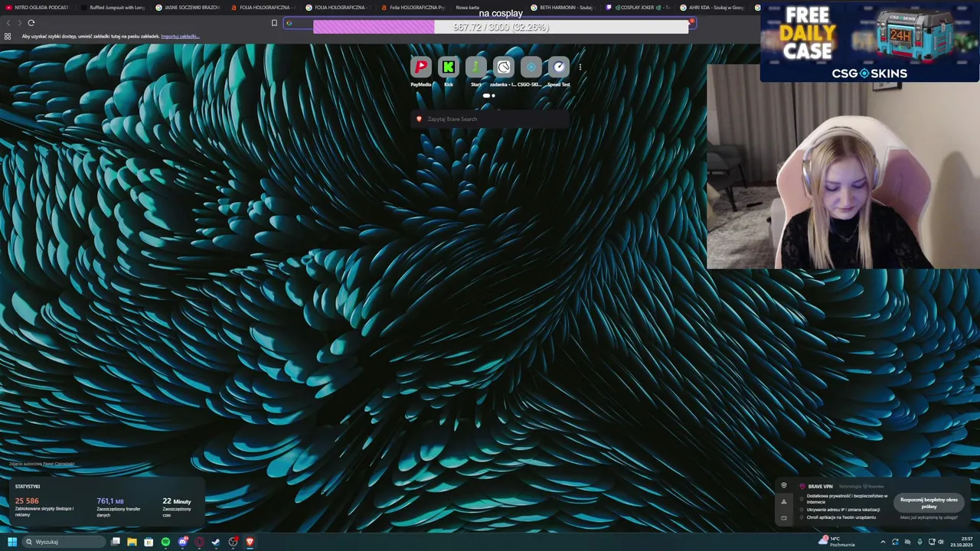Click the BRAVE VPN widget title
The height and width of the screenshot is (551, 980).
point(820,487)
